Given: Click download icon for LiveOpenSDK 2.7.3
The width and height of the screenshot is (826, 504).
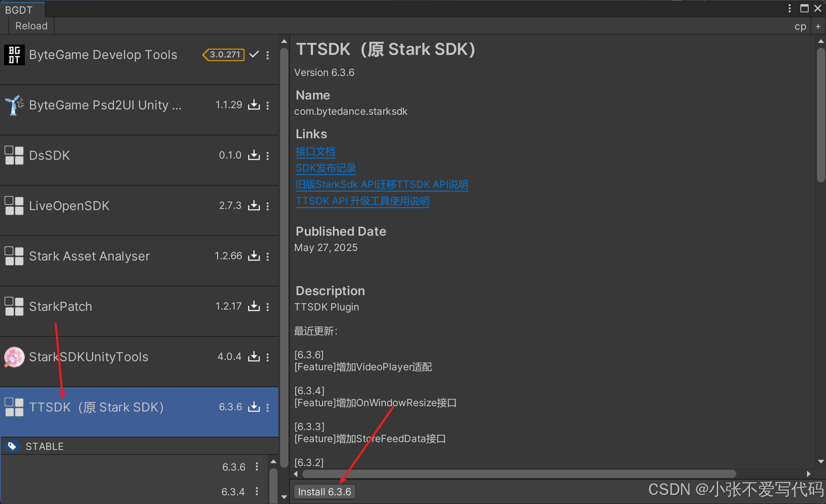Looking at the screenshot, I should pyautogui.click(x=254, y=206).
